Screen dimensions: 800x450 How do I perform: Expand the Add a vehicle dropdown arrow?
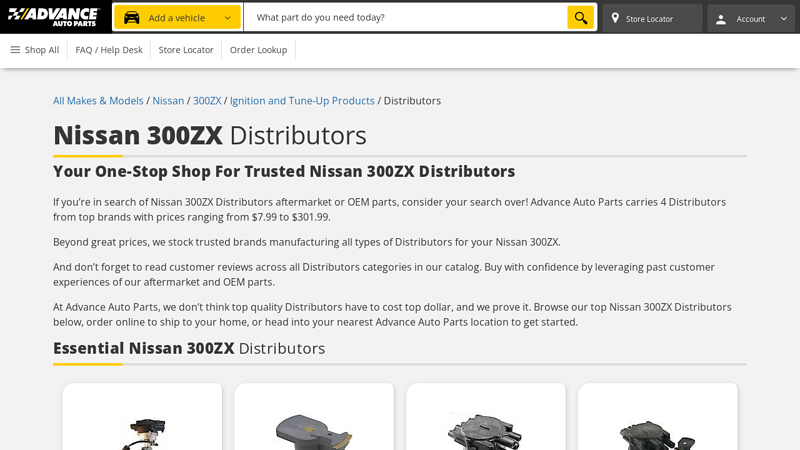227,18
